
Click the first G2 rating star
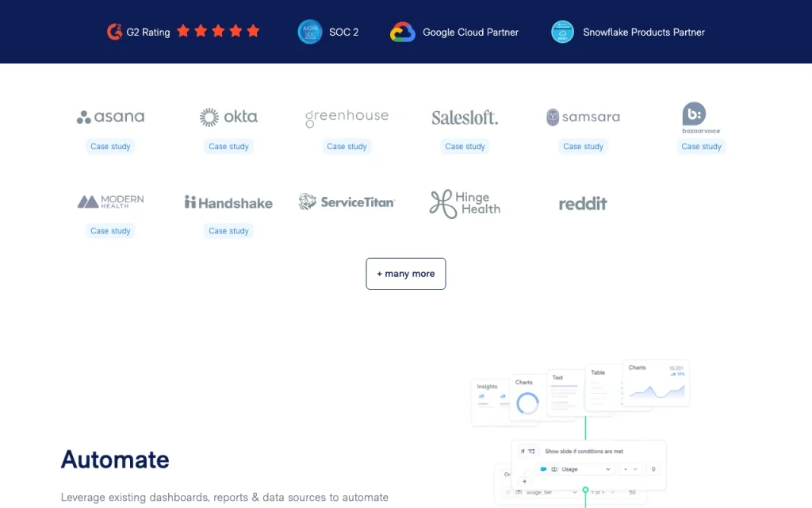click(x=183, y=31)
